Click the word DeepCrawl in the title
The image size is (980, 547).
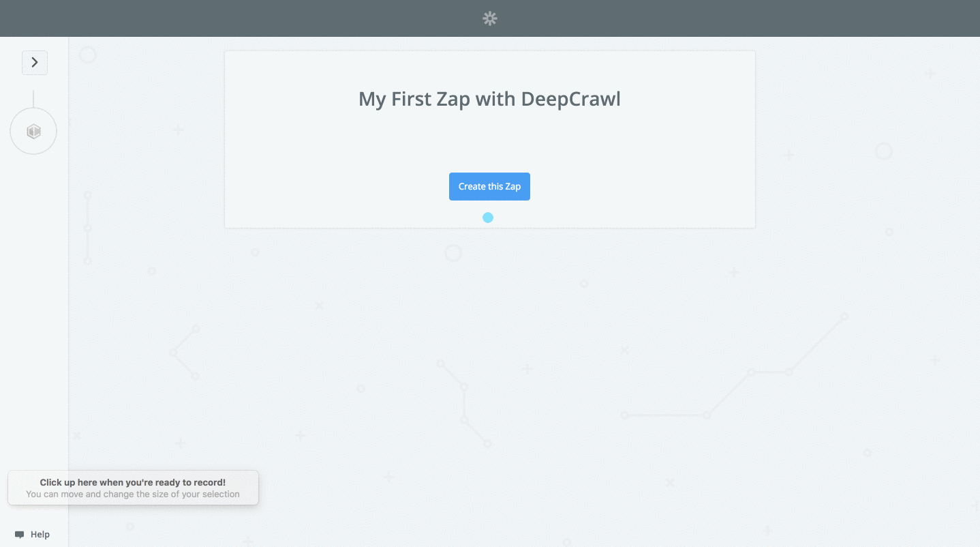click(570, 100)
